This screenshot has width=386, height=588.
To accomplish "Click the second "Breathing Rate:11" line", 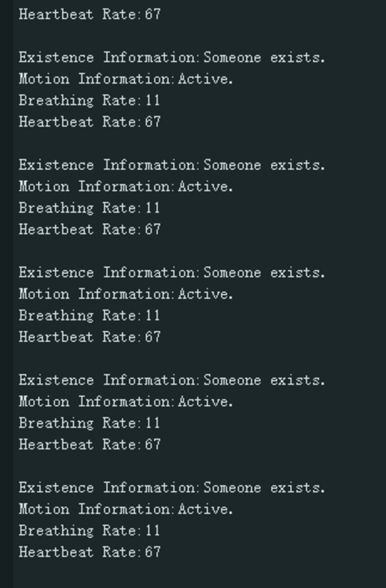I will point(90,208).
